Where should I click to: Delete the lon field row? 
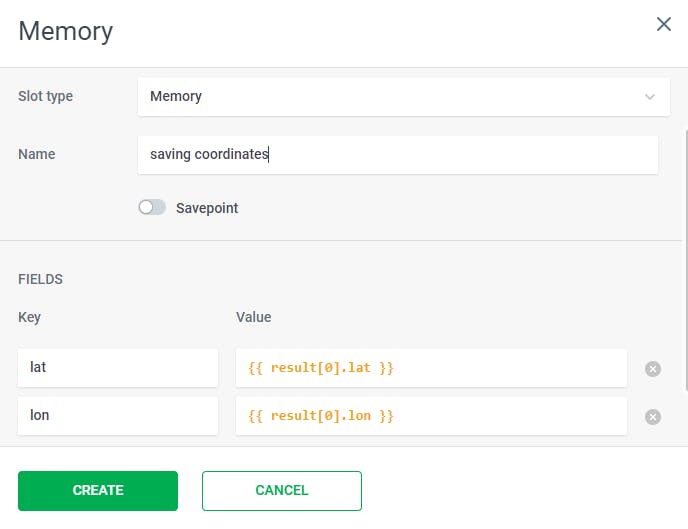click(x=653, y=417)
